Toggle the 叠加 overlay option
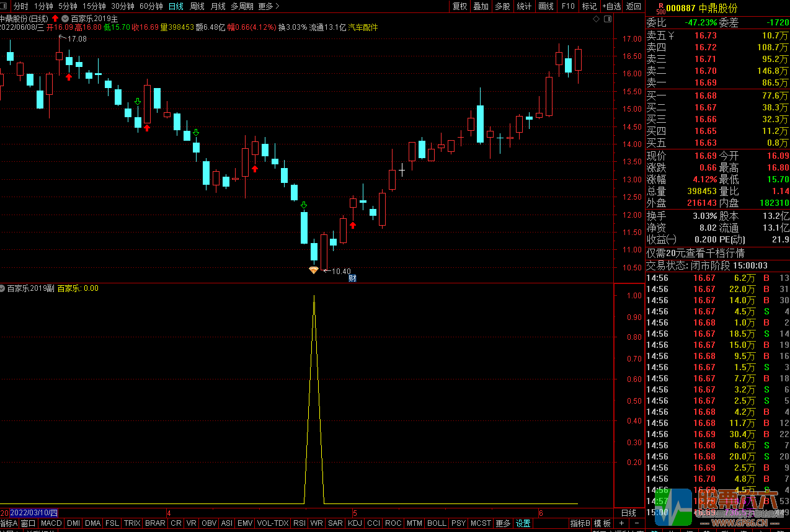Screen dimensions: 790x532 (481, 6)
